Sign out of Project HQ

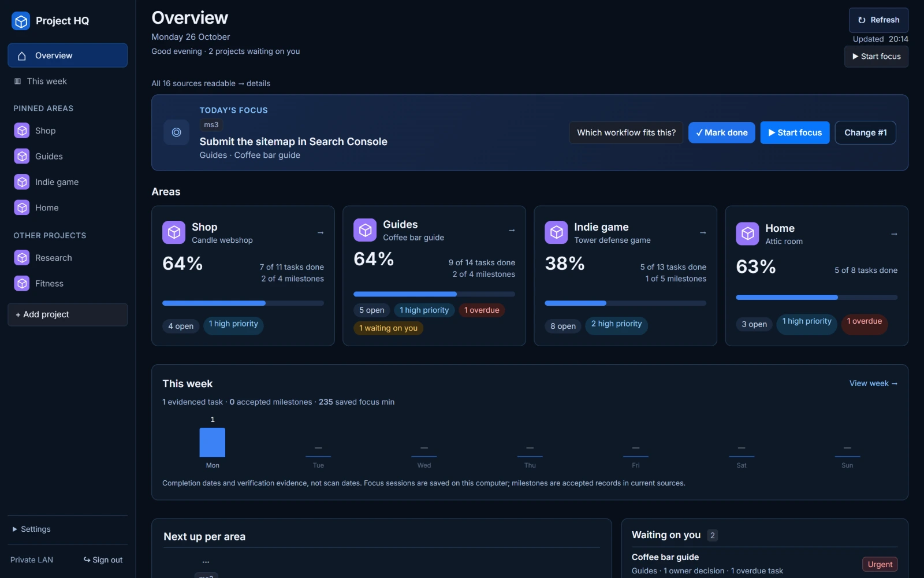103,560
